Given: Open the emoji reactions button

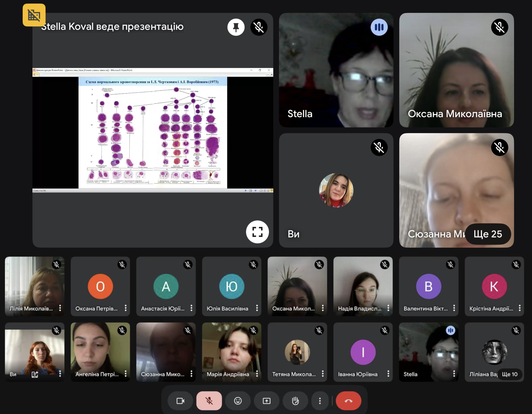Looking at the screenshot, I should [x=238, y=401].
